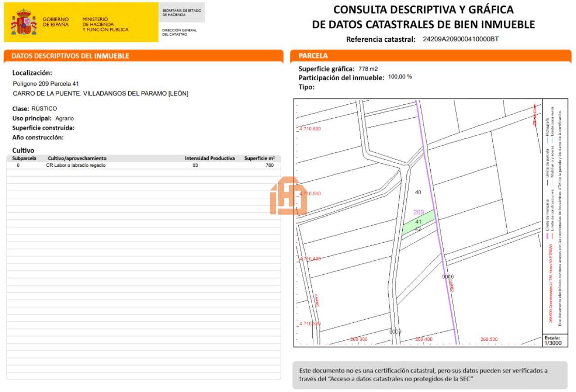This screenshot has width=576, height=392.
Task: Click the 'Cultivo/aprovechamiento' column header
Action: (77, 158)
